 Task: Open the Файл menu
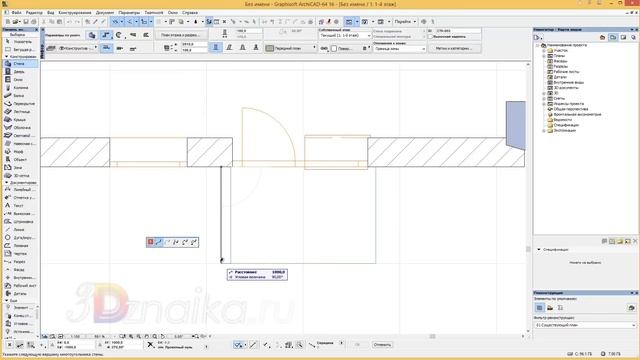pyautogui.click(x=16, y=13)
